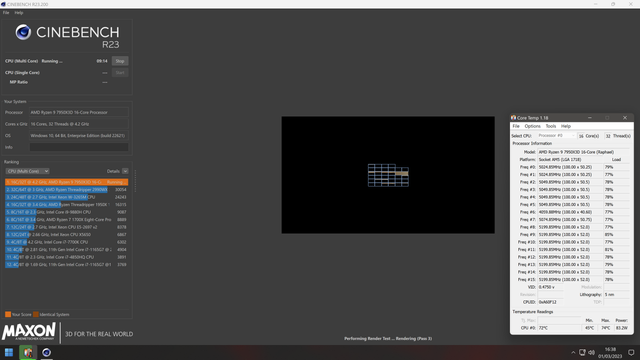Click the Core Temp Model field AMD Ryzen 9
Screen dimensions: 640x360
(583, 152)
